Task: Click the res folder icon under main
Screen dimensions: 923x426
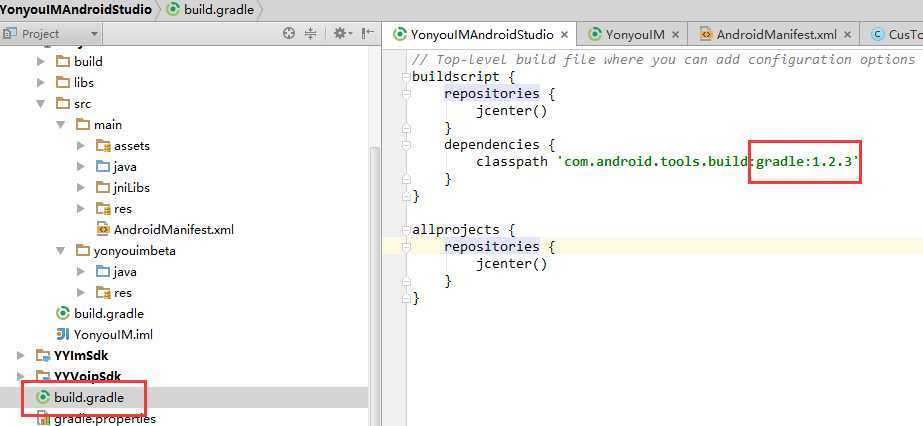Action: click(103, 209)
